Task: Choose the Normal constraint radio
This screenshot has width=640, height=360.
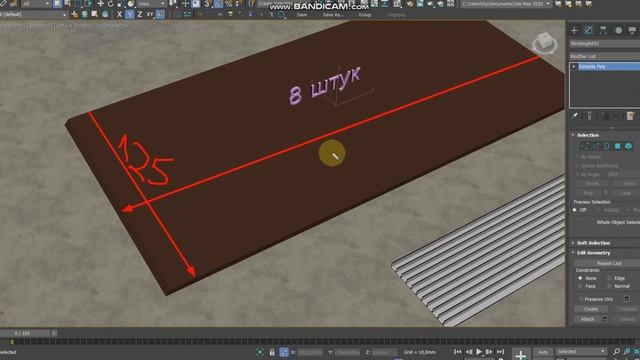Action: coord(609,286)
